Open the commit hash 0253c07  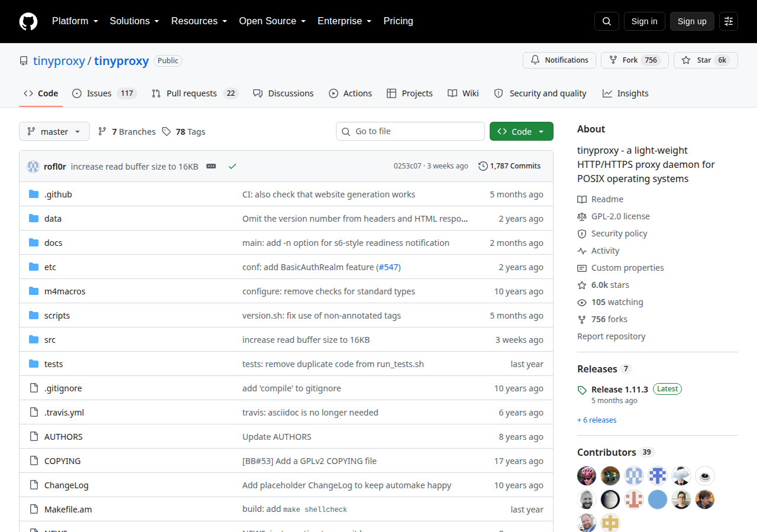click(x=407, y=166)
